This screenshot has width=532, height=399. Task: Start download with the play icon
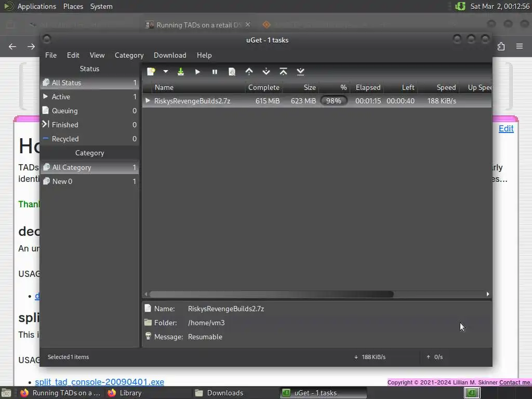pyautogui.click(x=197, y=72)
